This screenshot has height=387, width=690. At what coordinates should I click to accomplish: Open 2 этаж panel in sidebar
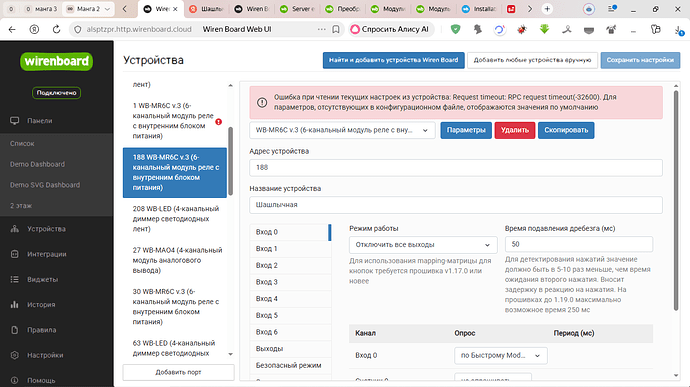(21, 206)
